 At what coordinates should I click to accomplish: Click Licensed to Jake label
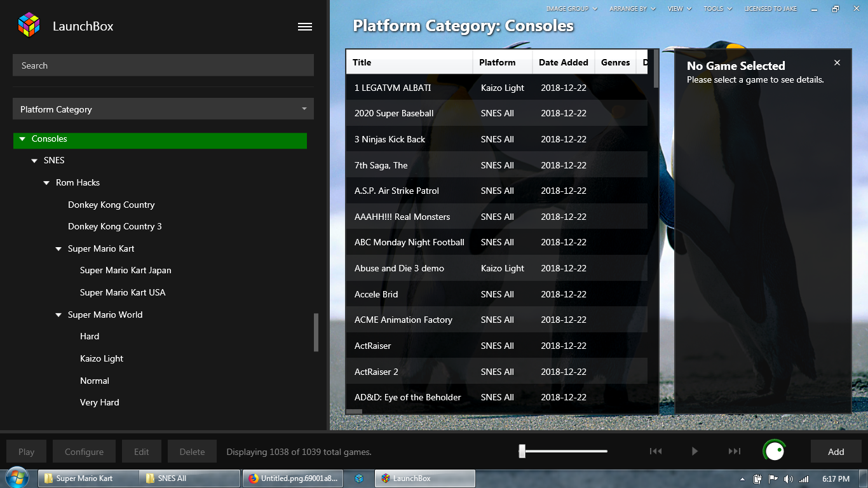pyautogui.click(x=770, y=9)
